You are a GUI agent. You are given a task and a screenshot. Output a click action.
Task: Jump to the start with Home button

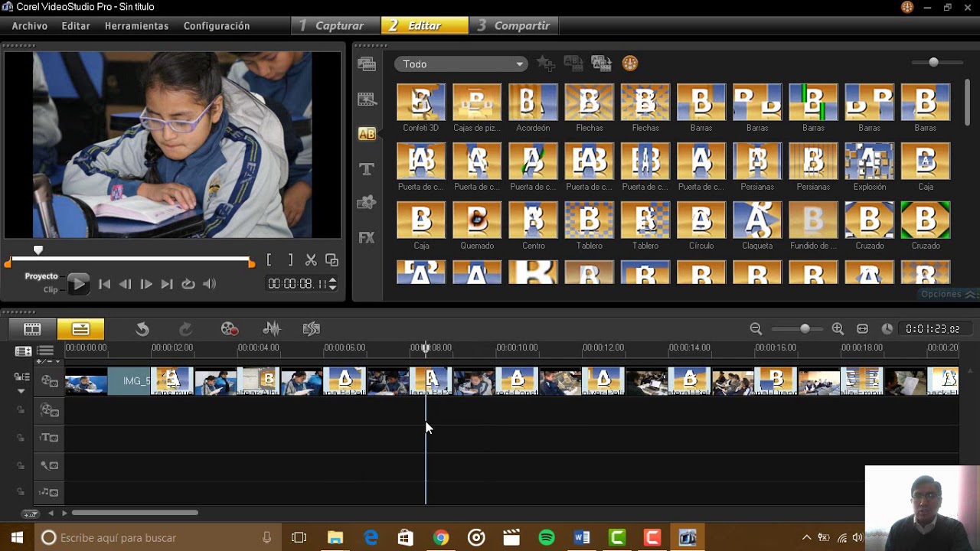pos(105,284)
